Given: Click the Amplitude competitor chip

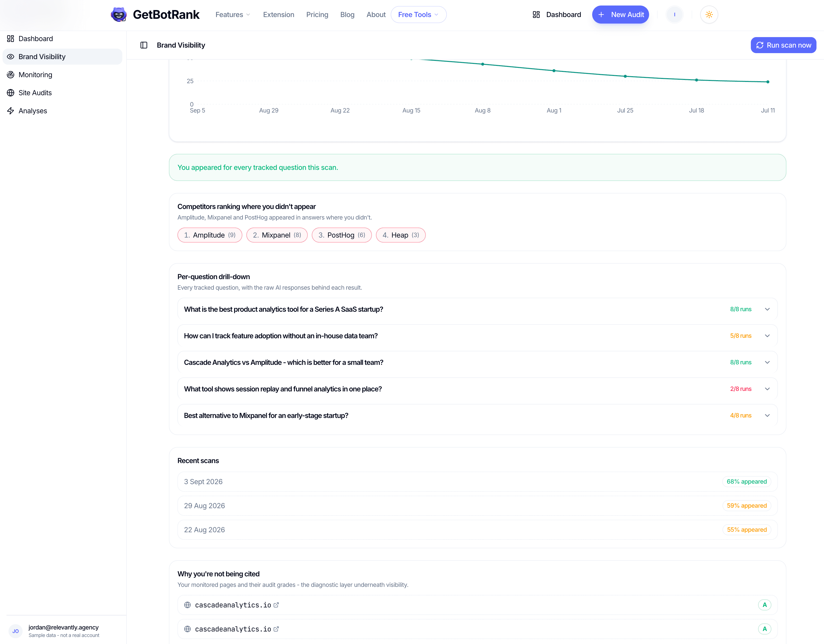Looking at the screenshot, I should [x=210, y=235].
